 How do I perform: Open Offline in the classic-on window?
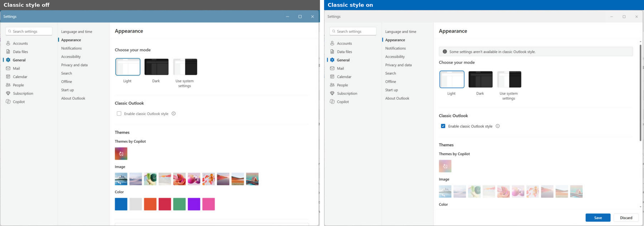click(391, 82)
